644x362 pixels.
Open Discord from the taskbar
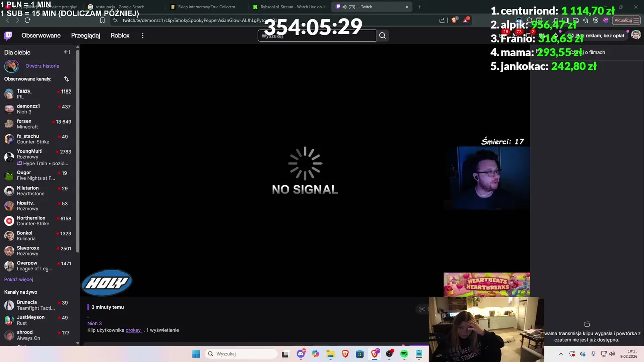[x=301, y=354]
